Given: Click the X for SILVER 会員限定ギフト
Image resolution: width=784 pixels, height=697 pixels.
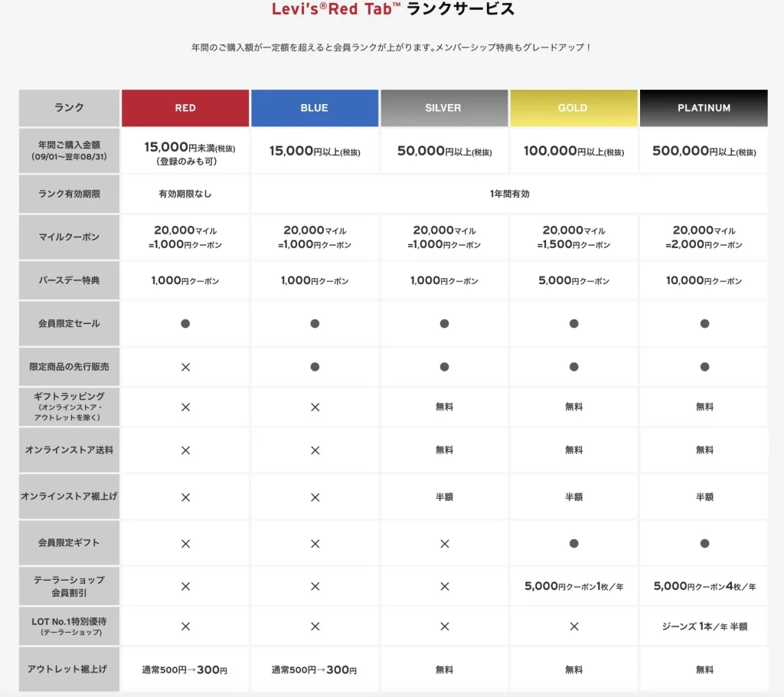Looking at the screenshot, I should pyautogui.click(x=444, y=544).
